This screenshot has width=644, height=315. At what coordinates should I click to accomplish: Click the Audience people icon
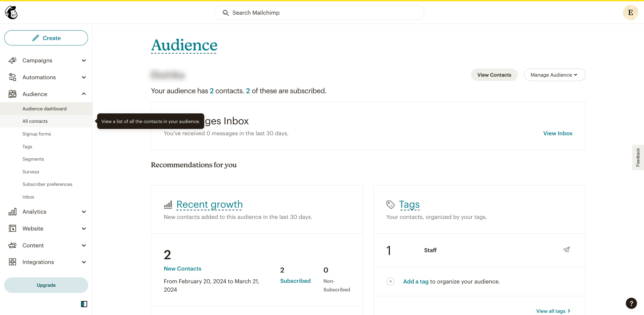click(13, 94)
